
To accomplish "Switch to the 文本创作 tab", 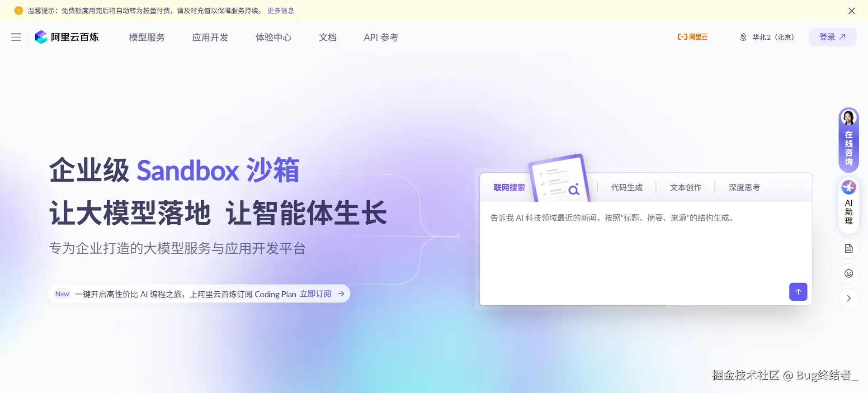I will [x=686, y=187].
